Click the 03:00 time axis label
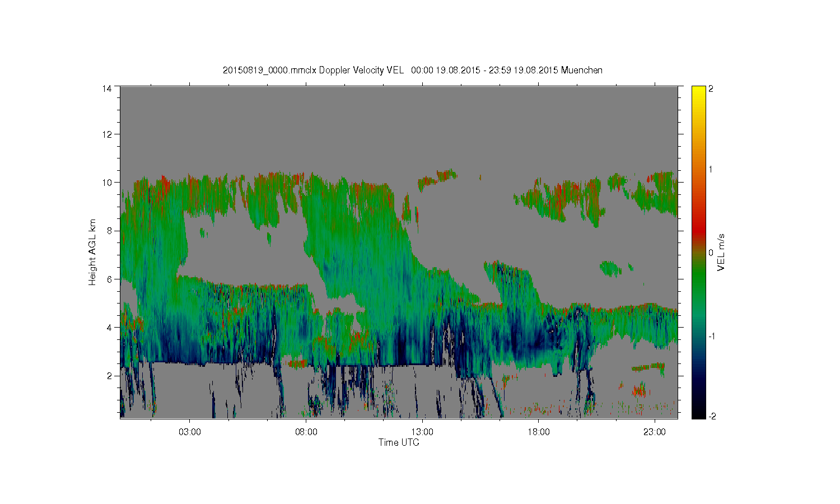840x504 pixels. pyautogui.click(x=189, y=432)
